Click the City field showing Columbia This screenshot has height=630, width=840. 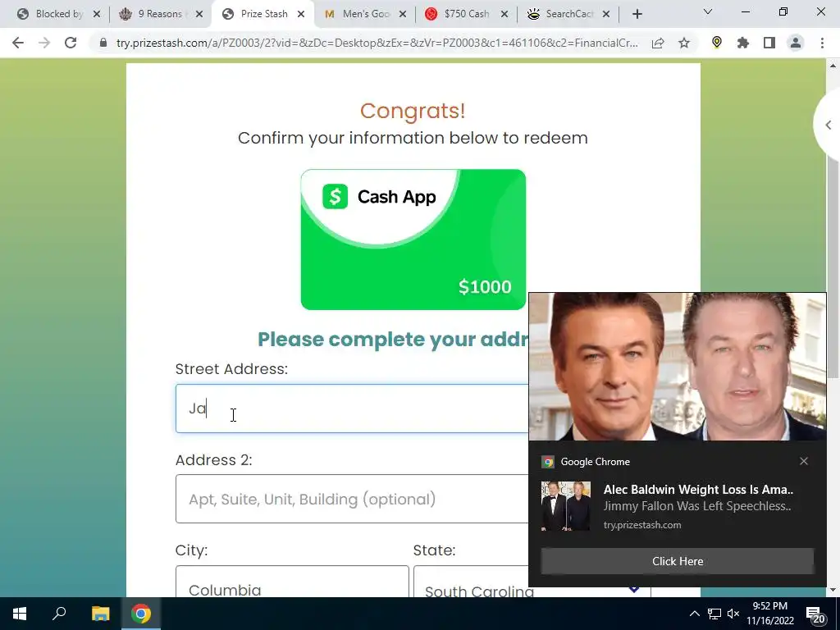[x=292, y=582]
